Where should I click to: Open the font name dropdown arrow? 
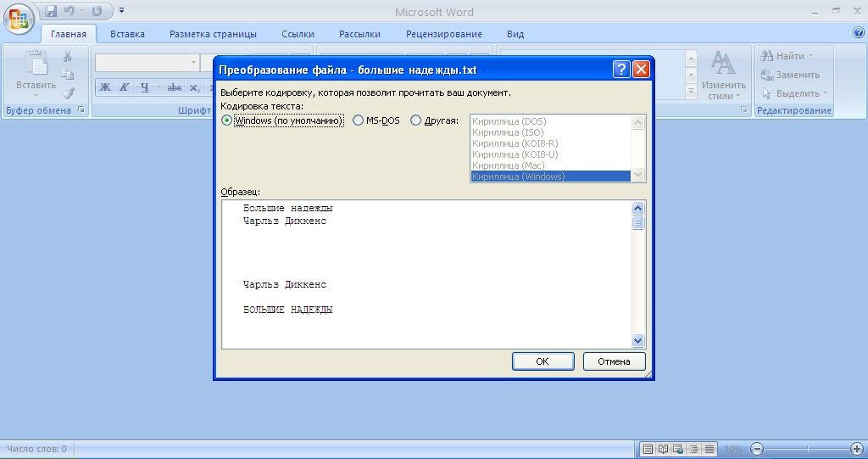click(x=193, y=63)
